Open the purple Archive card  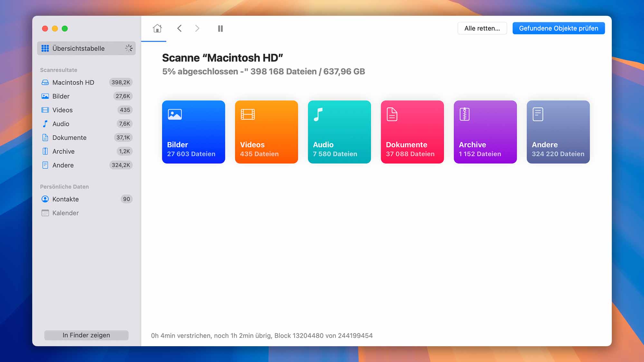click(485, 132)
